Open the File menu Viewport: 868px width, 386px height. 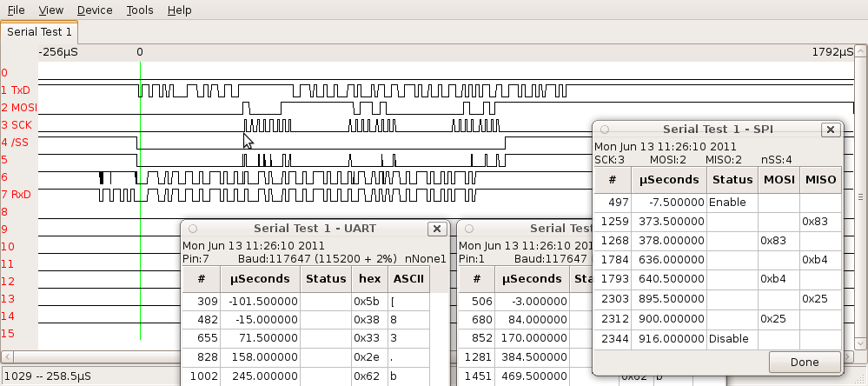(16, 10)
